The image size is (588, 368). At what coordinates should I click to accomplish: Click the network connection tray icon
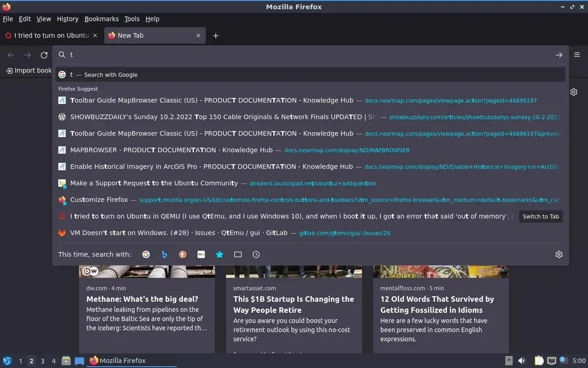pos(552,361)
